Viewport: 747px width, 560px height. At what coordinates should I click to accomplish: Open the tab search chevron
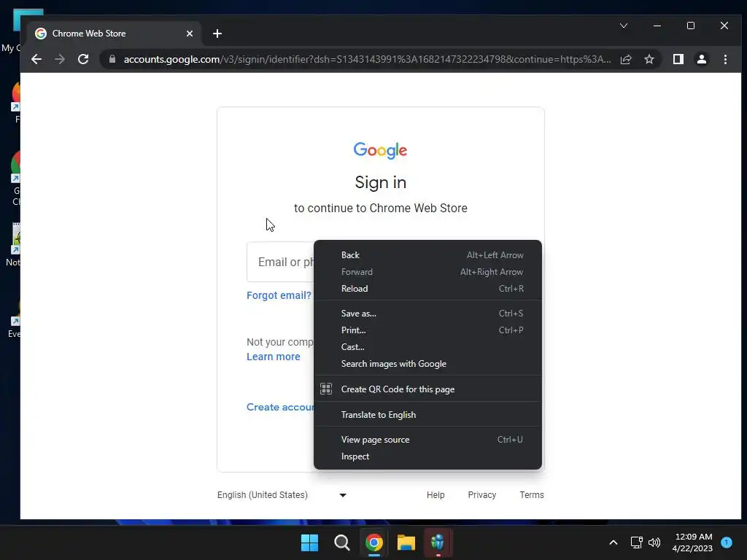624,26
